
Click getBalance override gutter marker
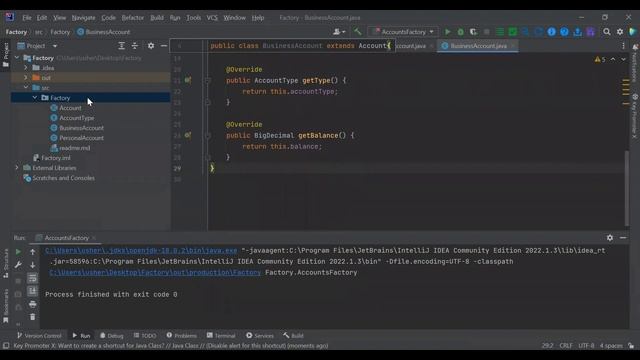pos(188,135)
